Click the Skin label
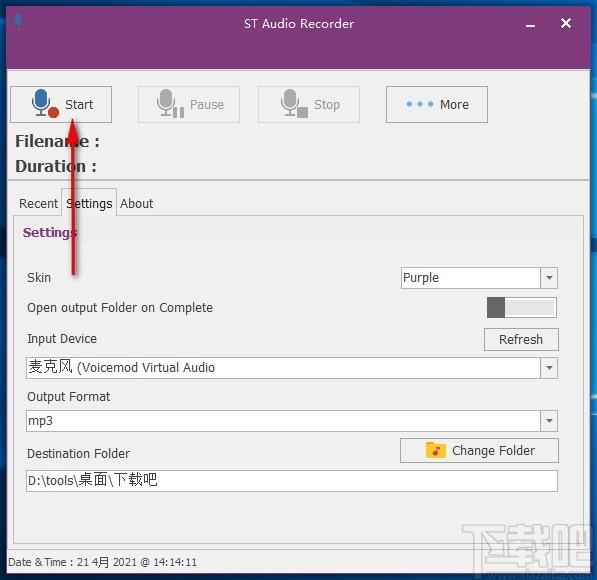 point(39,278)
